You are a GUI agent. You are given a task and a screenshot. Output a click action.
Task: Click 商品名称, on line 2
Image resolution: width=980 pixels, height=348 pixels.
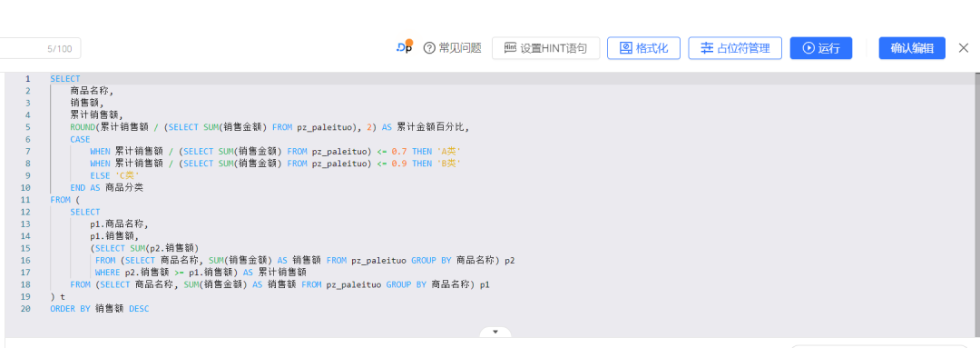92,91
